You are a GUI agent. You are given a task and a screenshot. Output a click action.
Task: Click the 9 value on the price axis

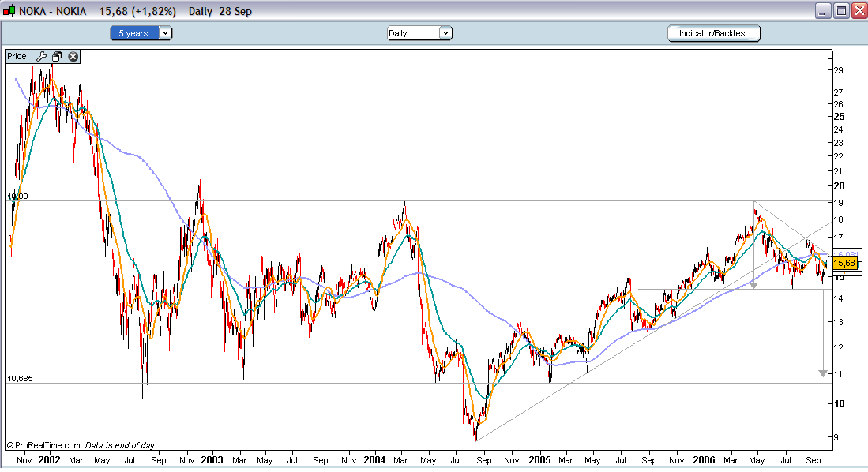836,437
